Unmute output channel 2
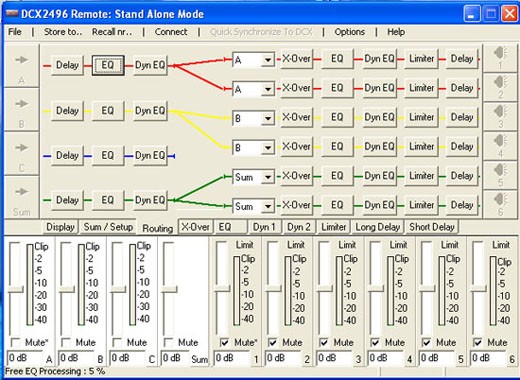Image resolution: width=520 pixels, height=380 pixels. tap(273, 342)
